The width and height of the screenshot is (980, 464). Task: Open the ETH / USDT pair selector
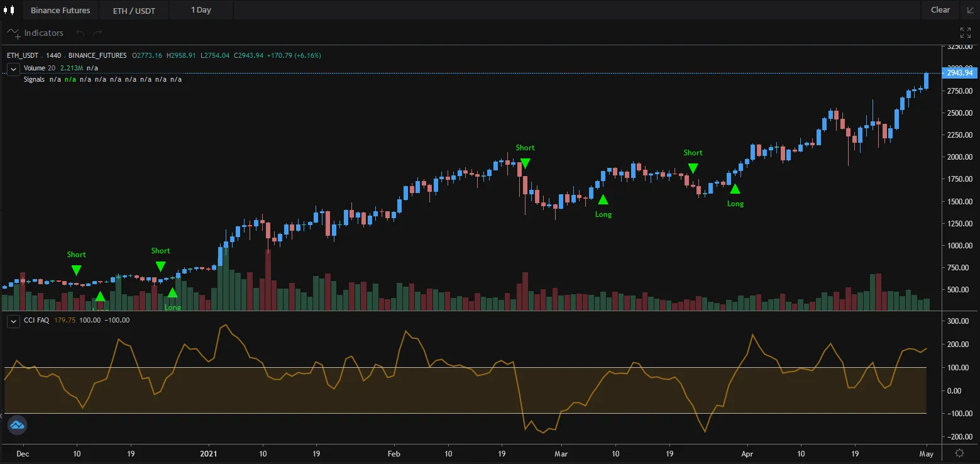click(x=134, y=10)
